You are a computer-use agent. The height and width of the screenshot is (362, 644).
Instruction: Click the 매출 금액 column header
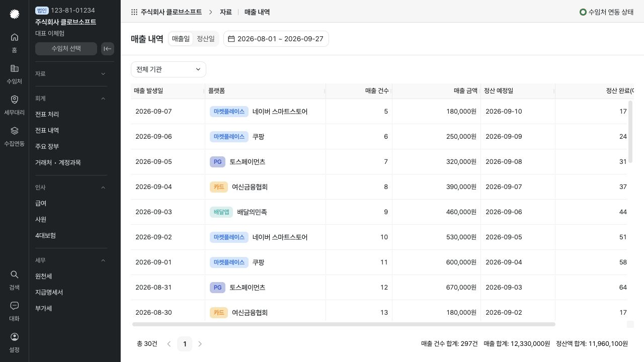tap(436, 91)
